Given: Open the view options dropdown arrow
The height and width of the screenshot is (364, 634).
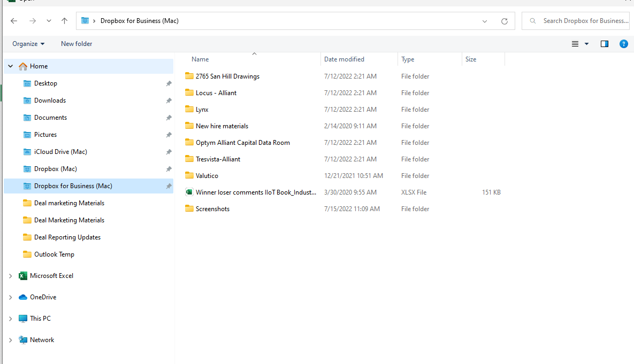Looking at the screenshot, I should click(x=587, y=44).
